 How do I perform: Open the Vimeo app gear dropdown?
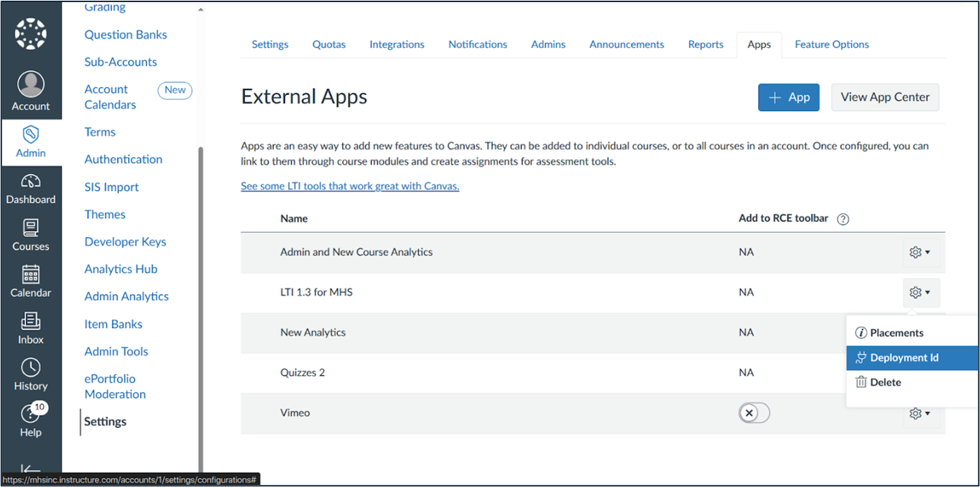pos(920,414)
